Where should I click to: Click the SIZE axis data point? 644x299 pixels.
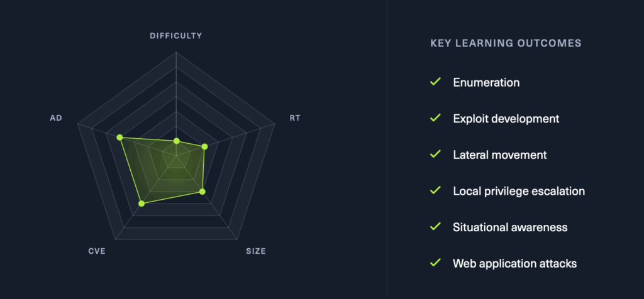[202, 192]
